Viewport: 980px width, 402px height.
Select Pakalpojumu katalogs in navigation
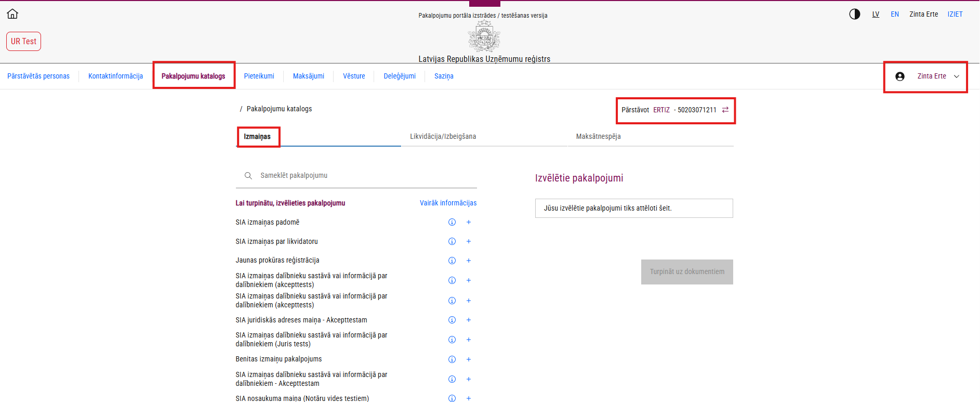[x=193, y=76]
